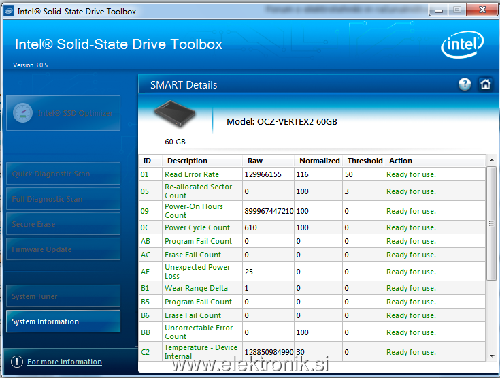The width and height of the screenshot is (500, 378).
Task: Click the app icon in the title bar
Action: pos(9,11)
